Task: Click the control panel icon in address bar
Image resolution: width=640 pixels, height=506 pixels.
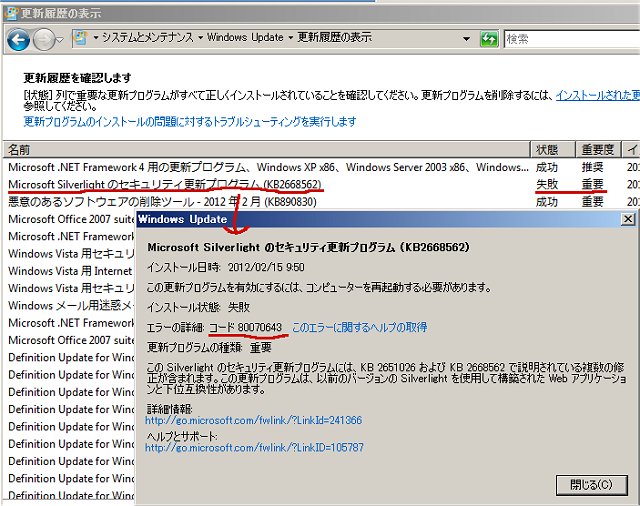Action: pos(80,38)
